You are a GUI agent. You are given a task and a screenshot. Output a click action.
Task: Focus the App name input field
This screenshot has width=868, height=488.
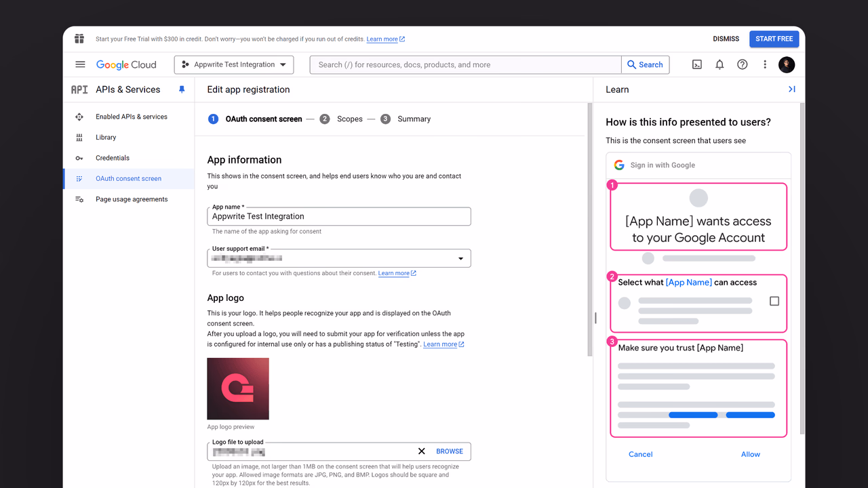point(338,216)
